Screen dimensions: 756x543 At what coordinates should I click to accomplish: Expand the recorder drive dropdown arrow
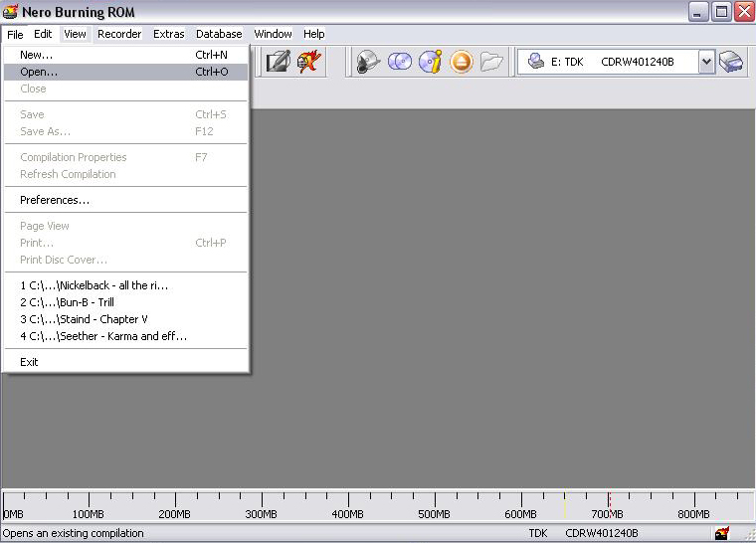point(706,62)
